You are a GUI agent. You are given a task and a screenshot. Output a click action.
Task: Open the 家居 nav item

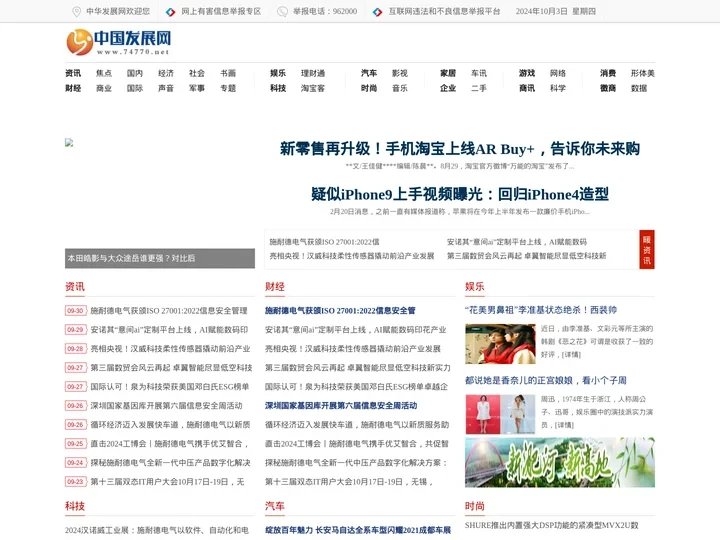(448, 73)
